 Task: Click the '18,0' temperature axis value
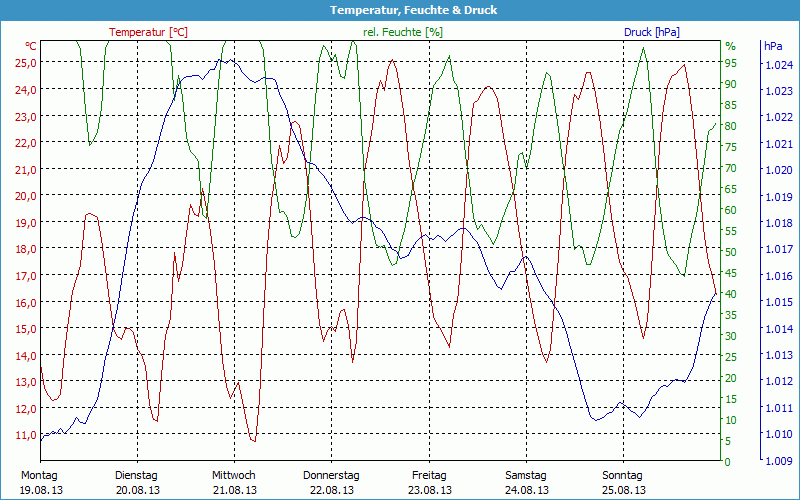(25, 249)
